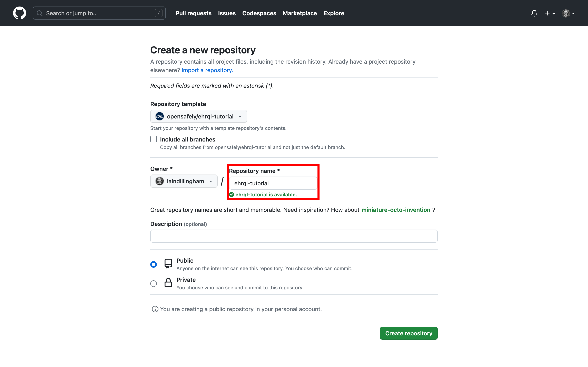Click the user profile avatar icon

[x=566, y=13]
